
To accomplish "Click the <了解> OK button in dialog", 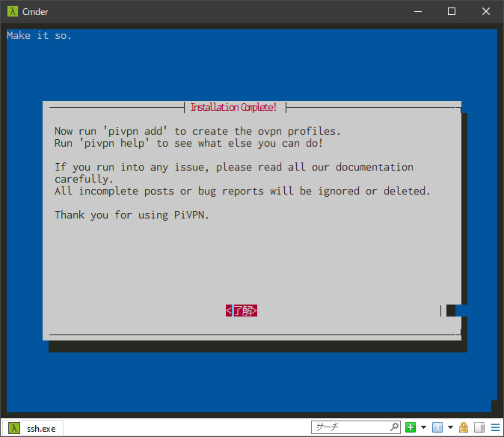I will 242,311.
